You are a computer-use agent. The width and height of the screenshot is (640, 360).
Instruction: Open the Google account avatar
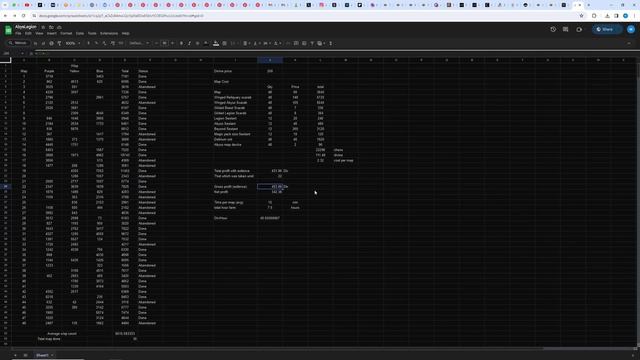631,29
